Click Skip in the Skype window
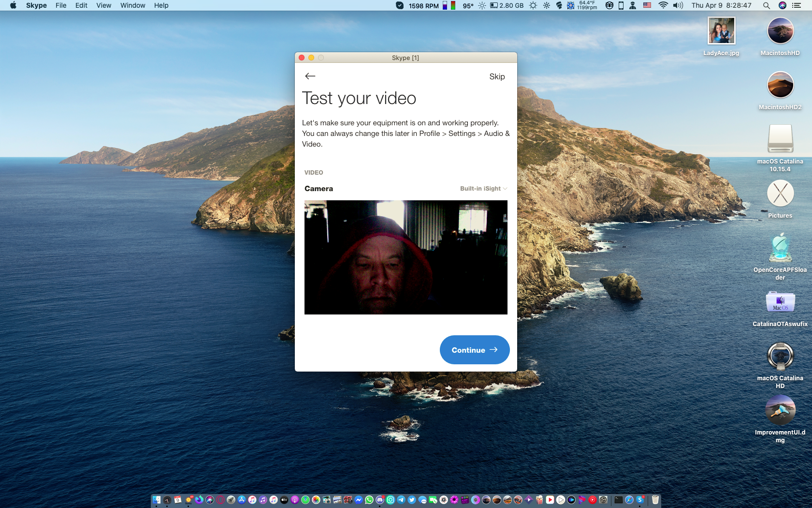This screenshot has height=508, width=812. pyautogui.click(x=497, y=76)
